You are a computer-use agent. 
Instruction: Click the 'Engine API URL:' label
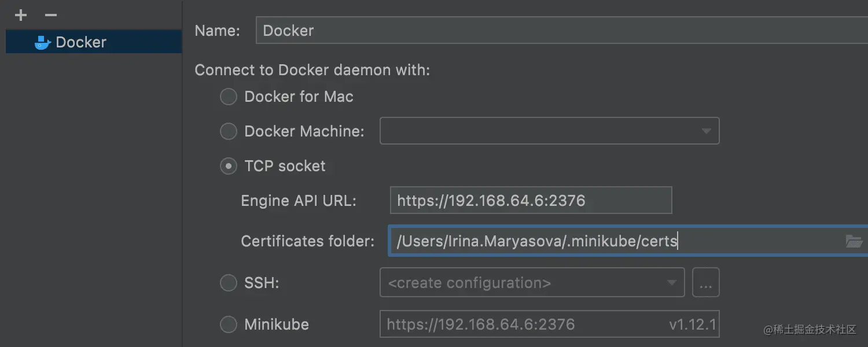(299, 201)
